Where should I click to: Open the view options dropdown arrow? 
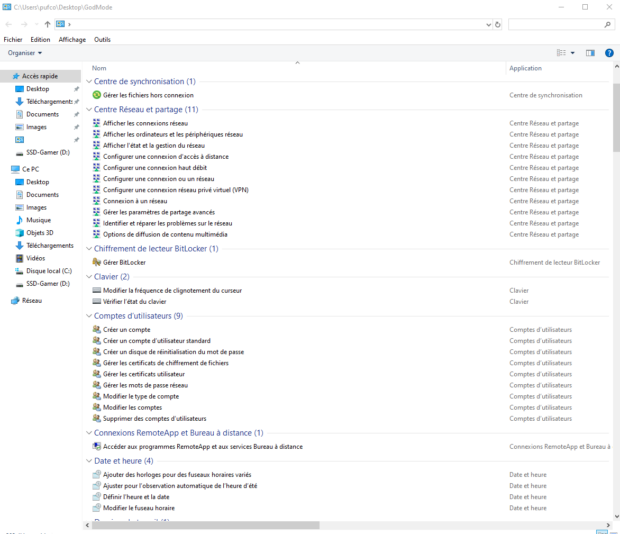573,52
